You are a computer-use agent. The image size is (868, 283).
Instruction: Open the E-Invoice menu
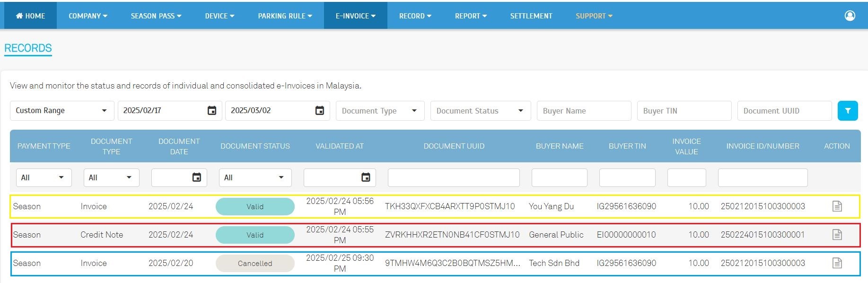pyautogui.click(x=355, y=16)
